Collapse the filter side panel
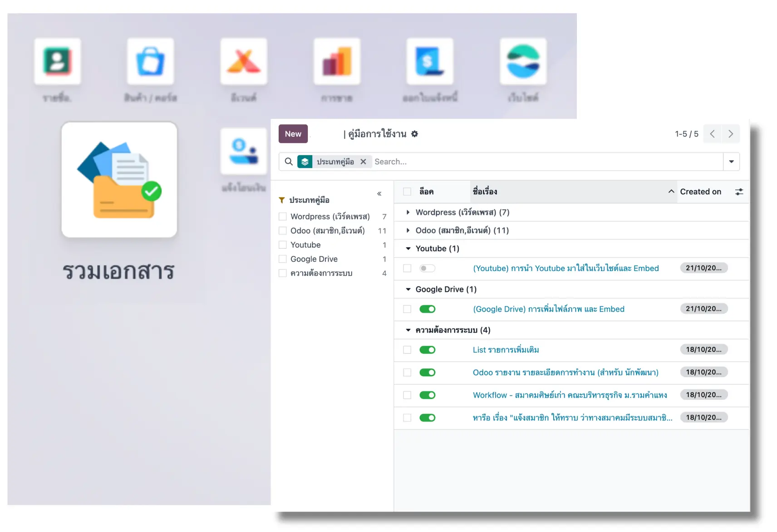 point(379,194)
